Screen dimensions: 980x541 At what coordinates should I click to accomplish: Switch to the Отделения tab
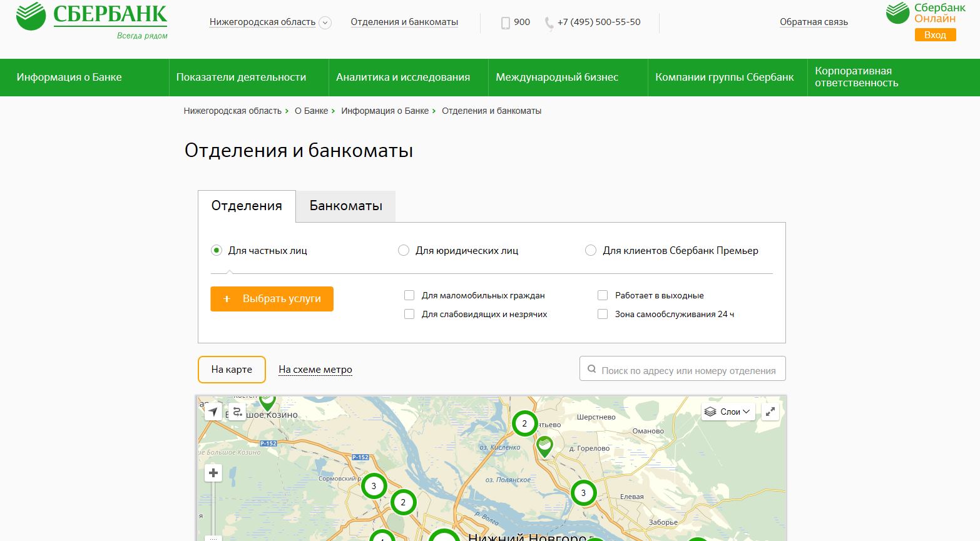pos(247,206)
